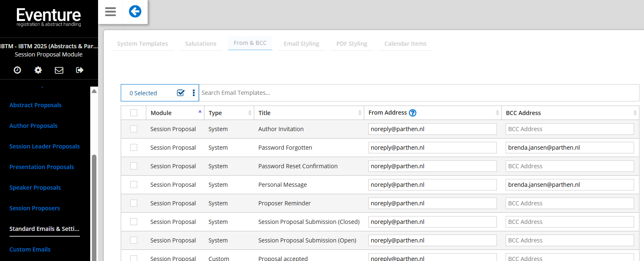
Task: Open the three-dot bulk actions menu
Action: click(x=194, y=93)
